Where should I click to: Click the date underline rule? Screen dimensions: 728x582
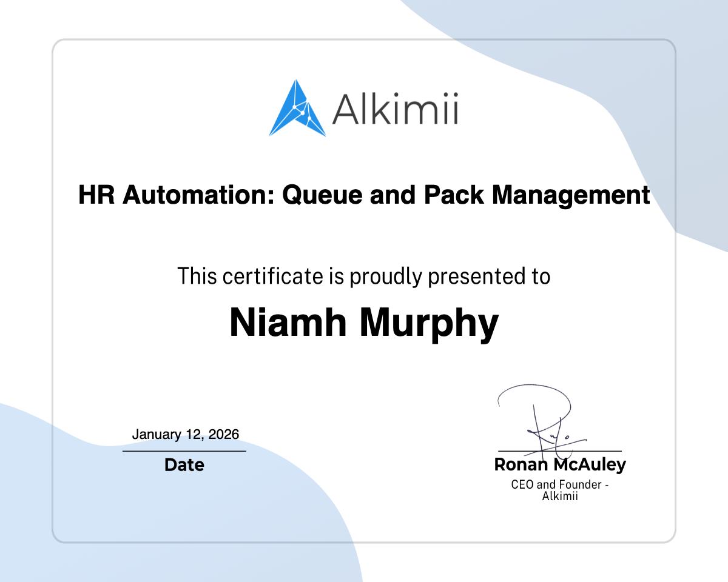point(184,450)
